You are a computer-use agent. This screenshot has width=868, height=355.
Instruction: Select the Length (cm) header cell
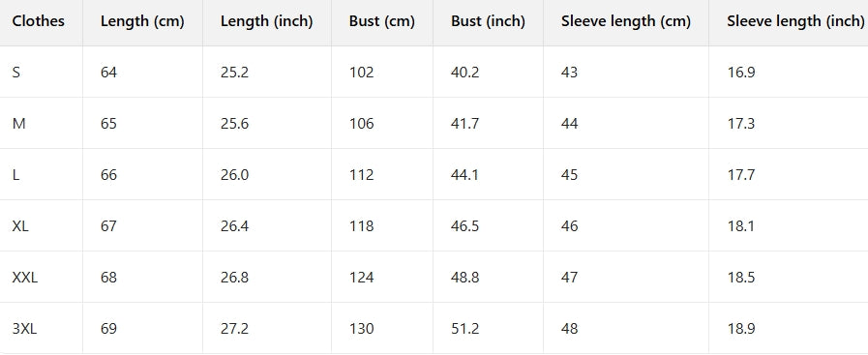click(x=142, y=21)
